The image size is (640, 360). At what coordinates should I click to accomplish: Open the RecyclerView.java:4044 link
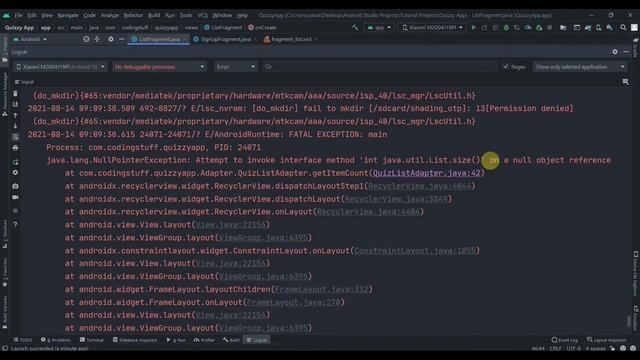(420, 186)
